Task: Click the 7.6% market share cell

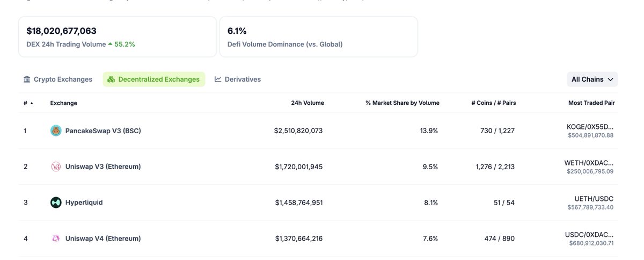Action: pyautogui.click(x=430, y=239)
